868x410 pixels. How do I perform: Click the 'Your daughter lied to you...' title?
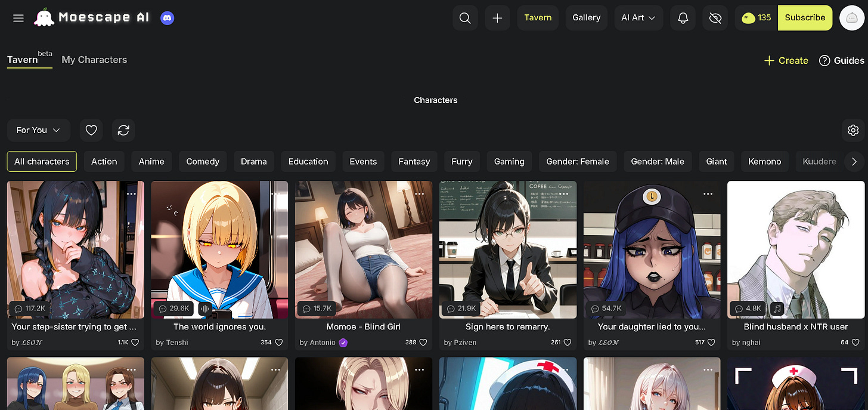tap(652, 327)
